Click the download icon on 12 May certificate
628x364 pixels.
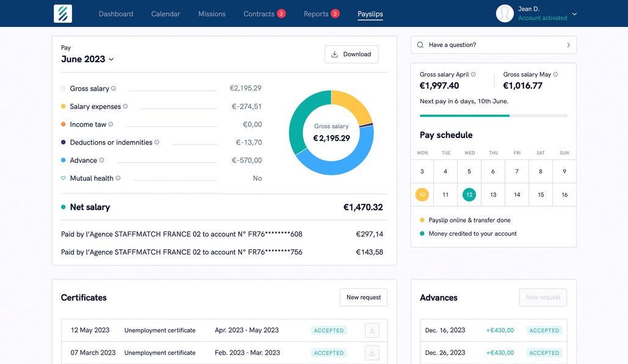point(372,330)
